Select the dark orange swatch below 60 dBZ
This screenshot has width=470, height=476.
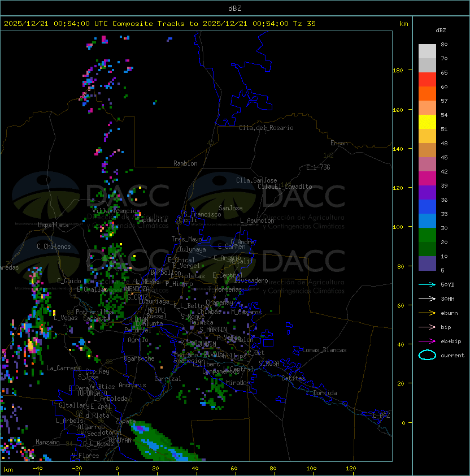(427, 94)
